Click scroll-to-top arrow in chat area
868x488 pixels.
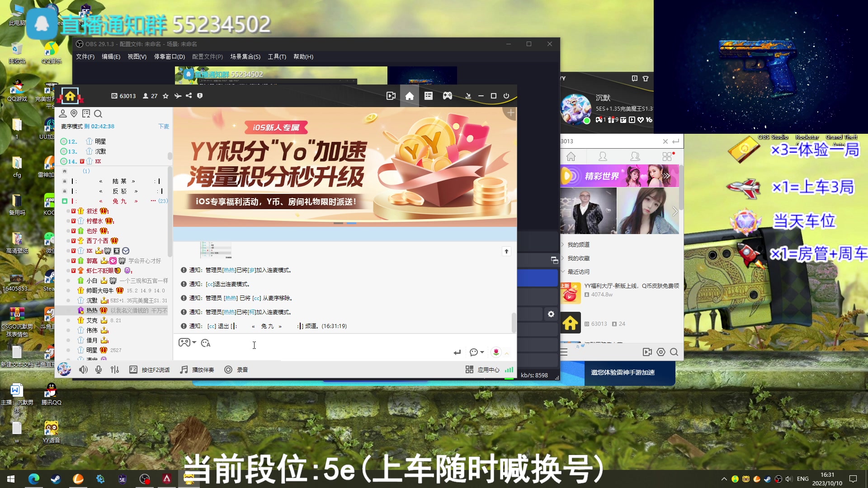point(506,251)
